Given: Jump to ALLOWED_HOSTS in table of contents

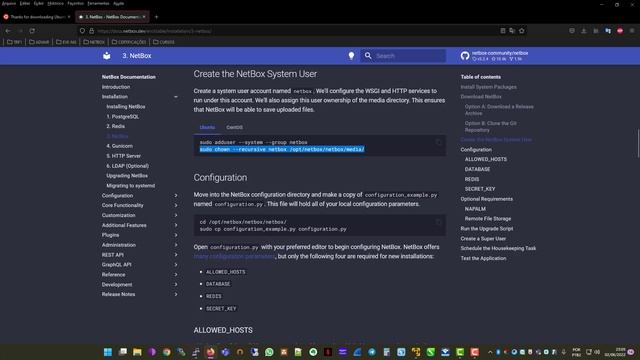Looking at the screenshot, I should coord(486,159).
